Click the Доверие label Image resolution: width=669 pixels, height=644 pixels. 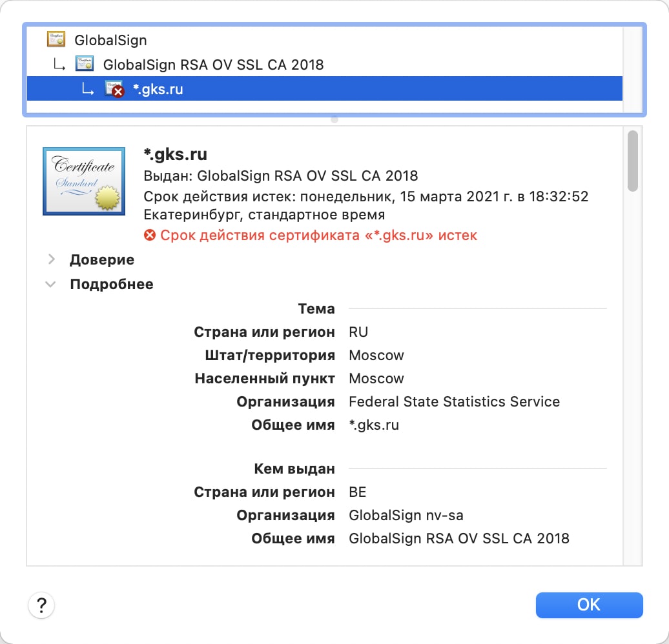click(102, 260)
